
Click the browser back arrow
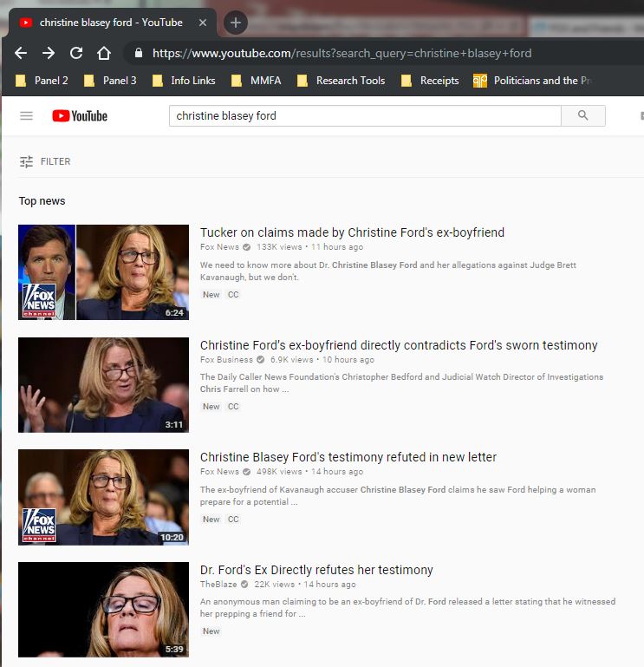click(21, 53)
